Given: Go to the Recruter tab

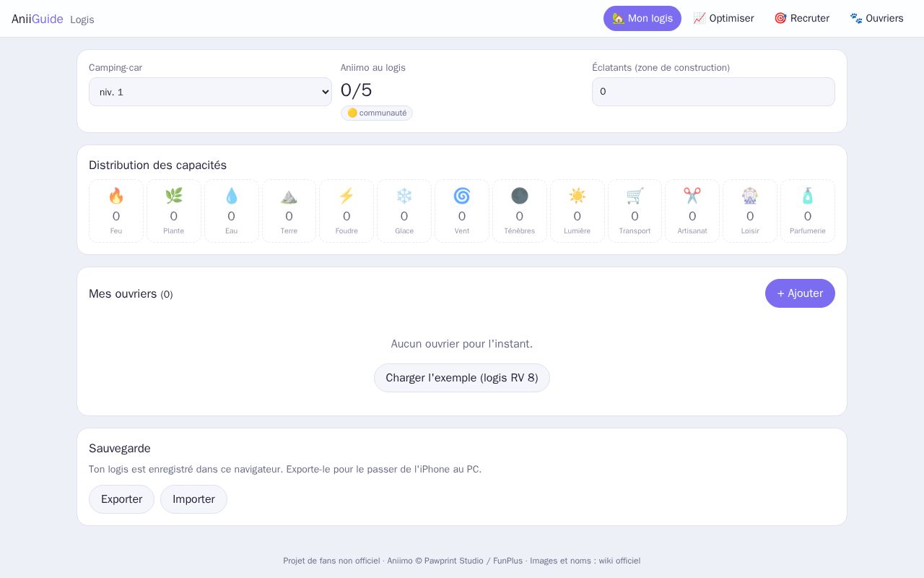Looking at the screenshot, I should [x=802, y=19].
